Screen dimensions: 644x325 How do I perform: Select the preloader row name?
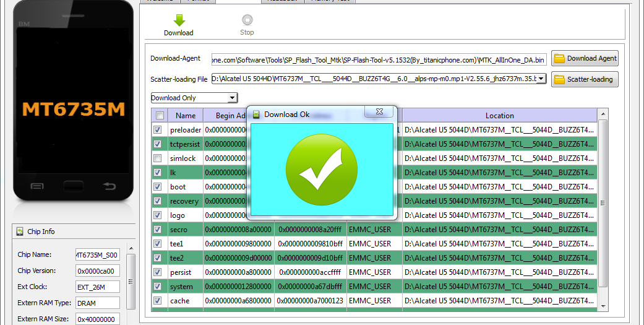[x=186, y=130]
